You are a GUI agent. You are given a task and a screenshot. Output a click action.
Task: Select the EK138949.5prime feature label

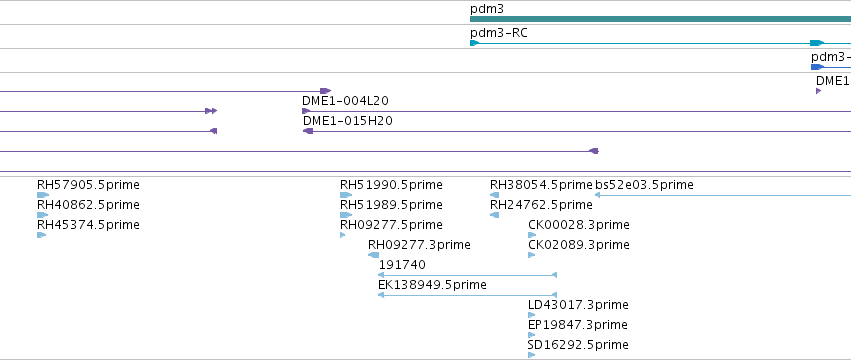tap(432, 285)
